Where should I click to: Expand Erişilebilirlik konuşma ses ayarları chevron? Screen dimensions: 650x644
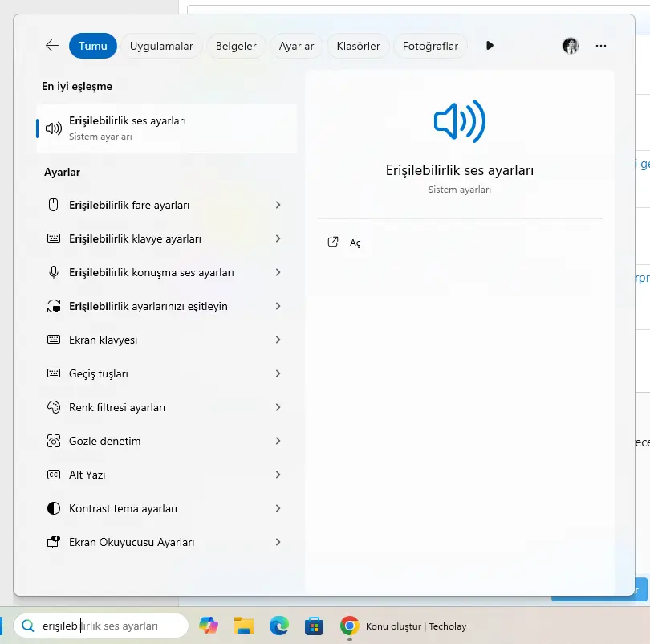[x=278, y=272]
